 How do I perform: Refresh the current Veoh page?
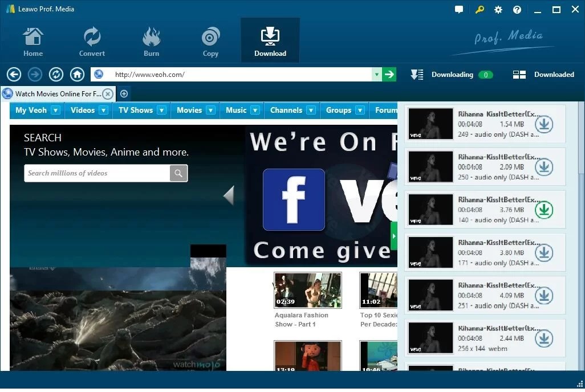[56, 74]
